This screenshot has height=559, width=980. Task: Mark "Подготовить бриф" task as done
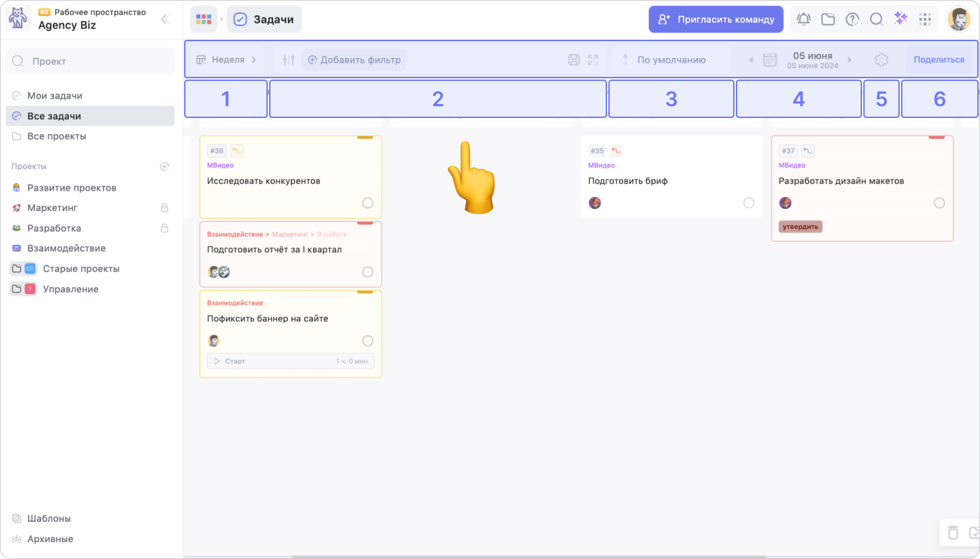point(749,203)
